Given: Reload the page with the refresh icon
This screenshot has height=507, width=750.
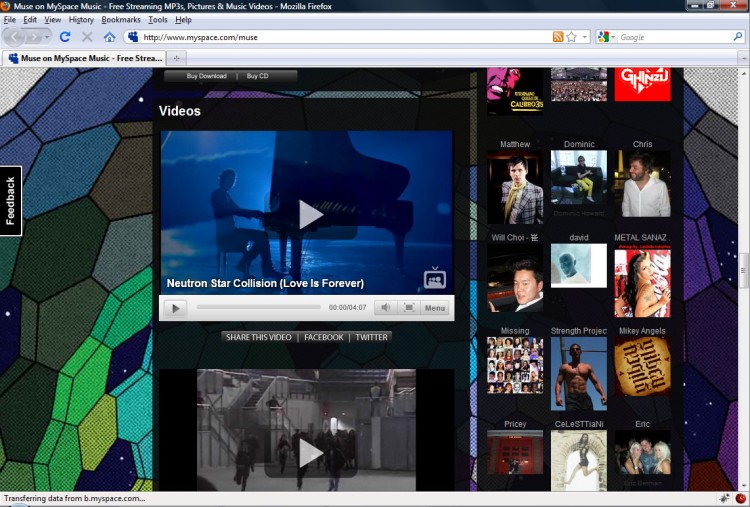Looking at the screenshot, I should pyautogui.click(x=65, y=37).
